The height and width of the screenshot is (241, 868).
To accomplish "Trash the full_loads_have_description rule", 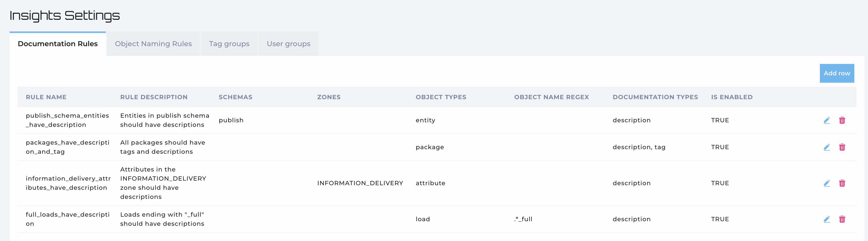I will pyautogui.click(x=842, y=219).
